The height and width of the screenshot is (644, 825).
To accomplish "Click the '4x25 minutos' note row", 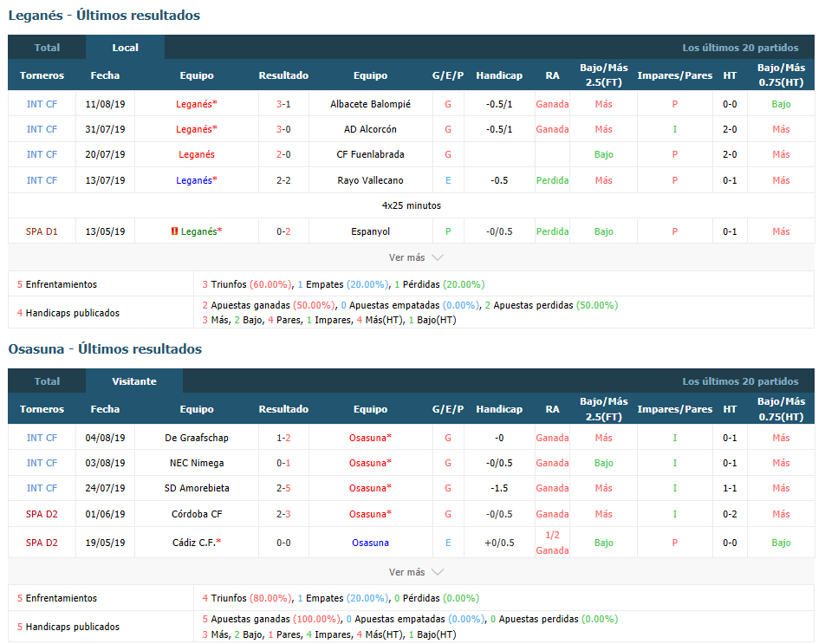I will (412, 205).
